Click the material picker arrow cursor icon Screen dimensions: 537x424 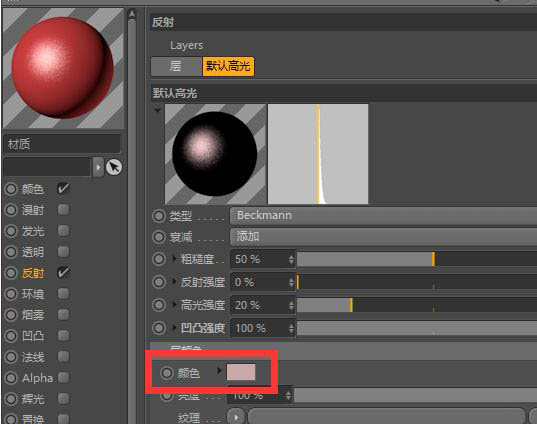point(114,167)
